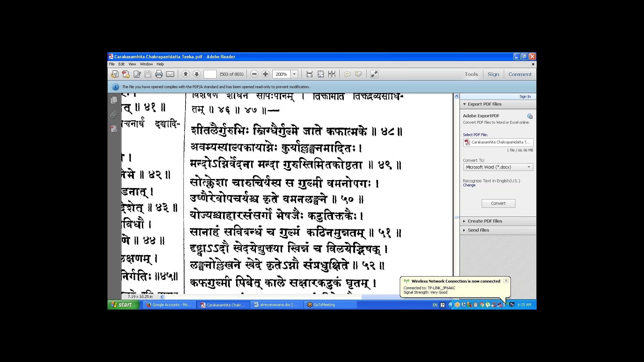Open the page thumbnails sidebar panel
Viewport: 644px width, 362px height.
(x=114, y=100)
